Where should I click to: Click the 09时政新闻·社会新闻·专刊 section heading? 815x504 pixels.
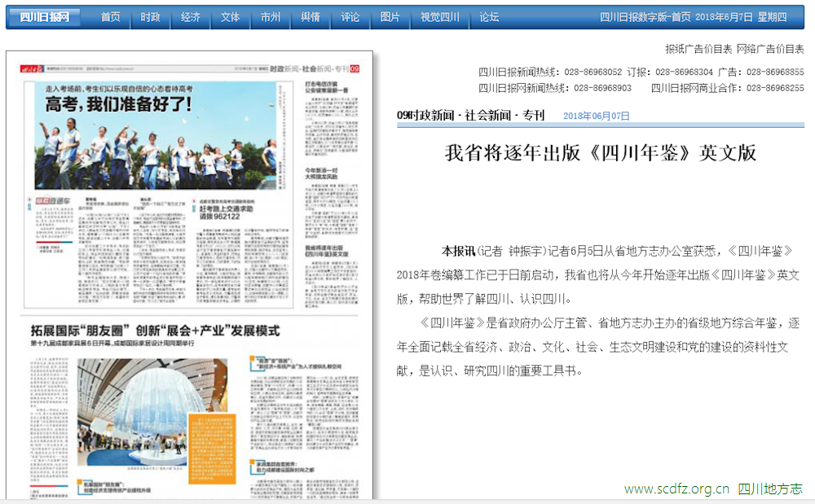coord(470,116)
